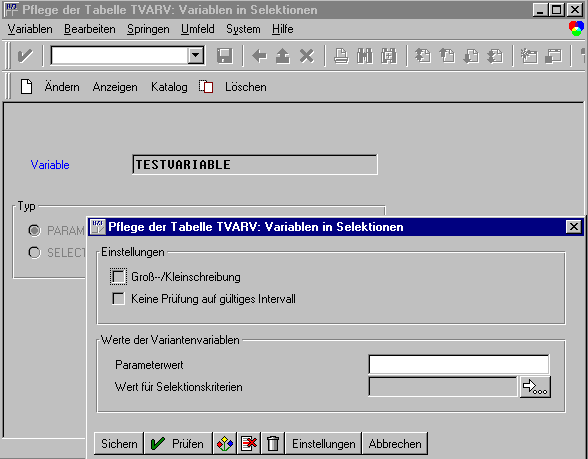This screenshot has width=588, height=459.
Task: Open the Umfeld menu
Action: point(198,29)
